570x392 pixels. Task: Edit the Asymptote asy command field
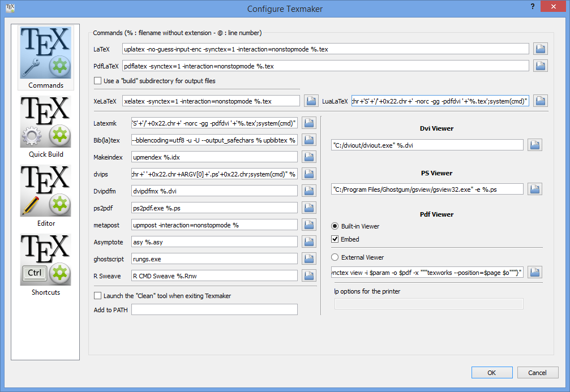tap(214, 242)
